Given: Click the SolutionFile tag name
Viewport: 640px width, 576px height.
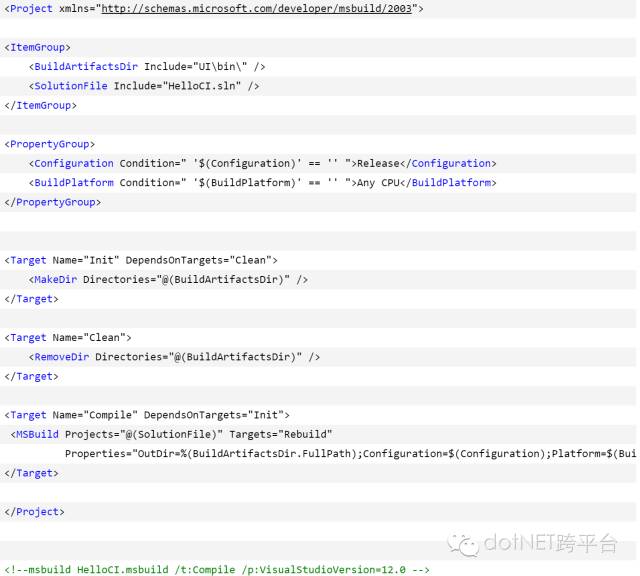Looking at the screenshot, I should point(71,86).
